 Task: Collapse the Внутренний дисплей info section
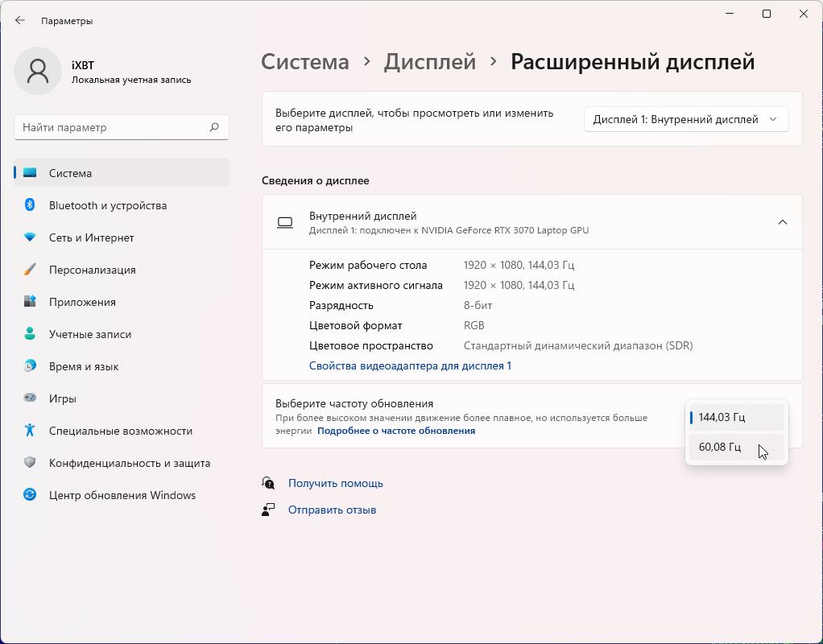click(782, 222)
